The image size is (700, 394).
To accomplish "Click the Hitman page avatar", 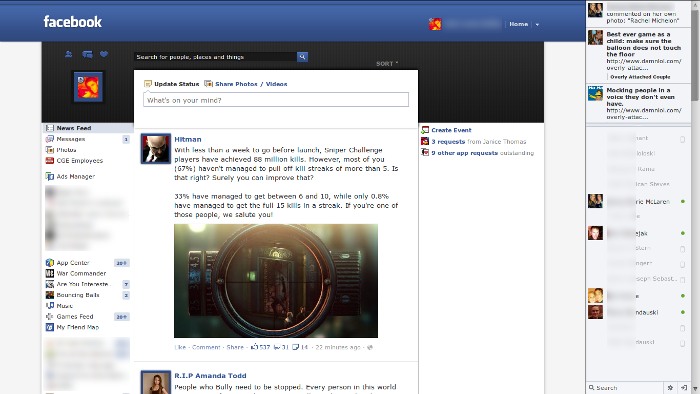I will [156, 149].
